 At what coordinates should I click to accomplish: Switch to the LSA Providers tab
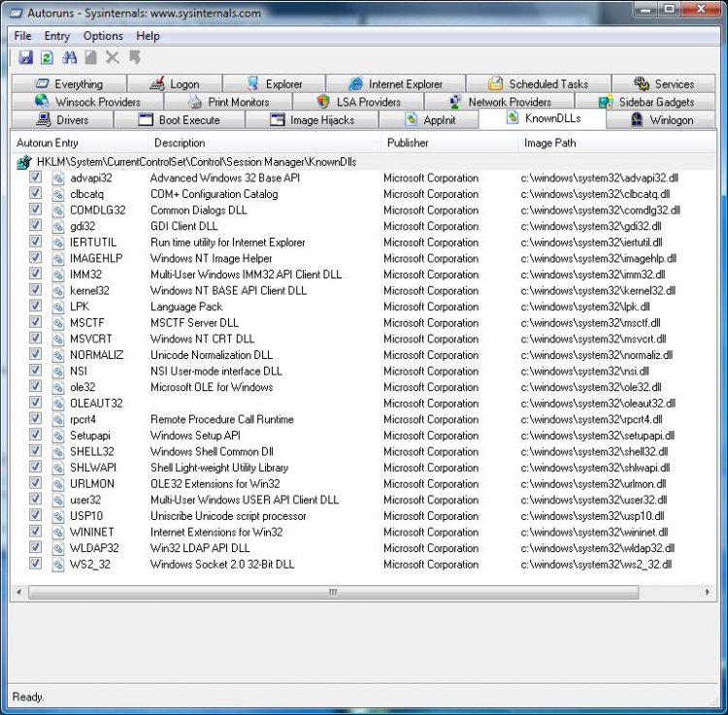pyautogui.click(x=358, y=102)
